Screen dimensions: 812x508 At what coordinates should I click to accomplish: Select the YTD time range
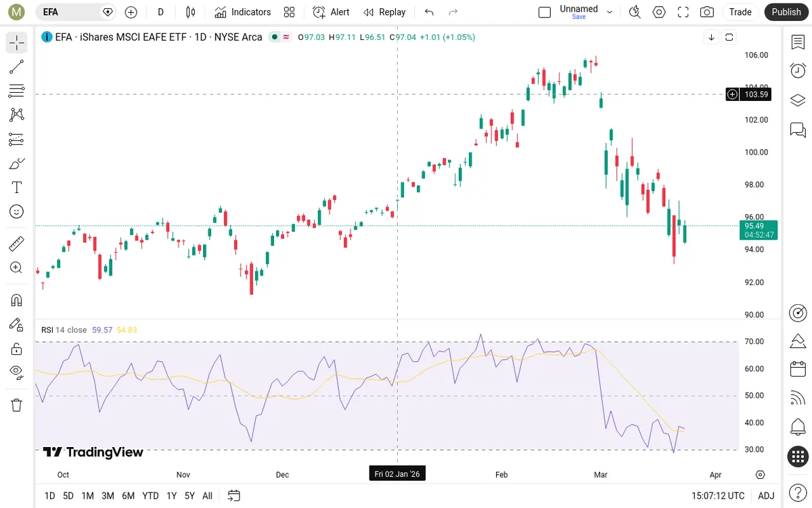coord(150,496)
